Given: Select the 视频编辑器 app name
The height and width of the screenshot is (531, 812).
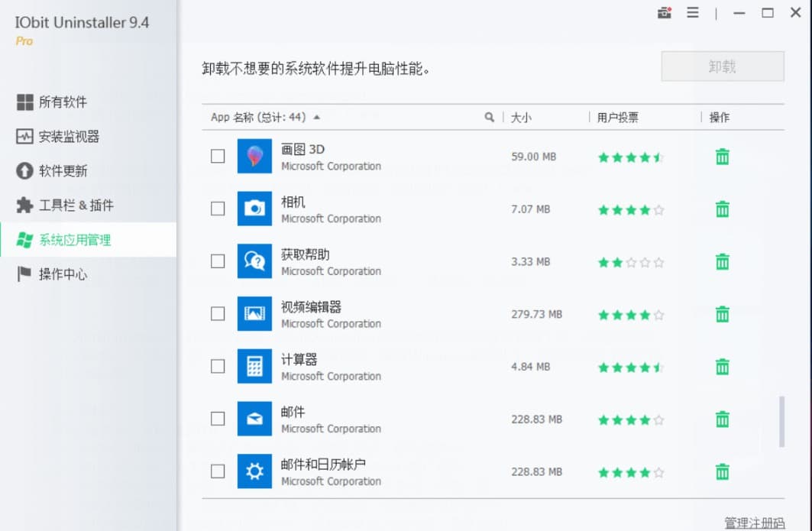Looking at the screenshot, I should click(311, 307).
